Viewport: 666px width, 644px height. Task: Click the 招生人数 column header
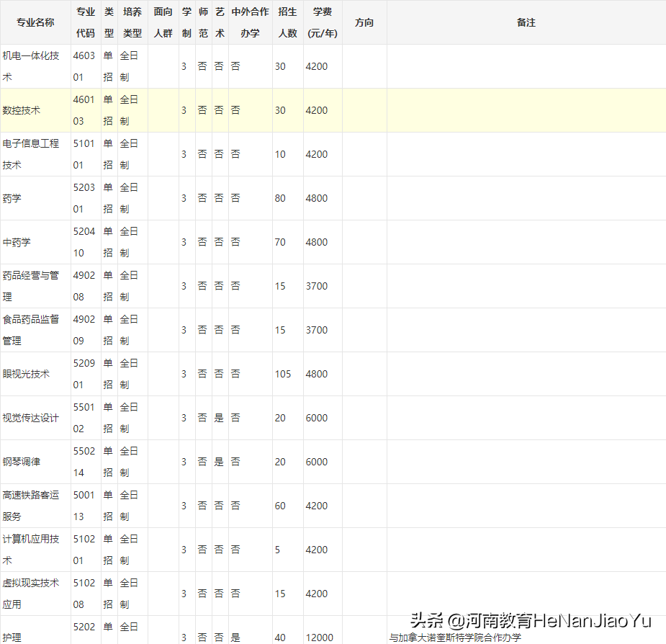coord(287,22)
